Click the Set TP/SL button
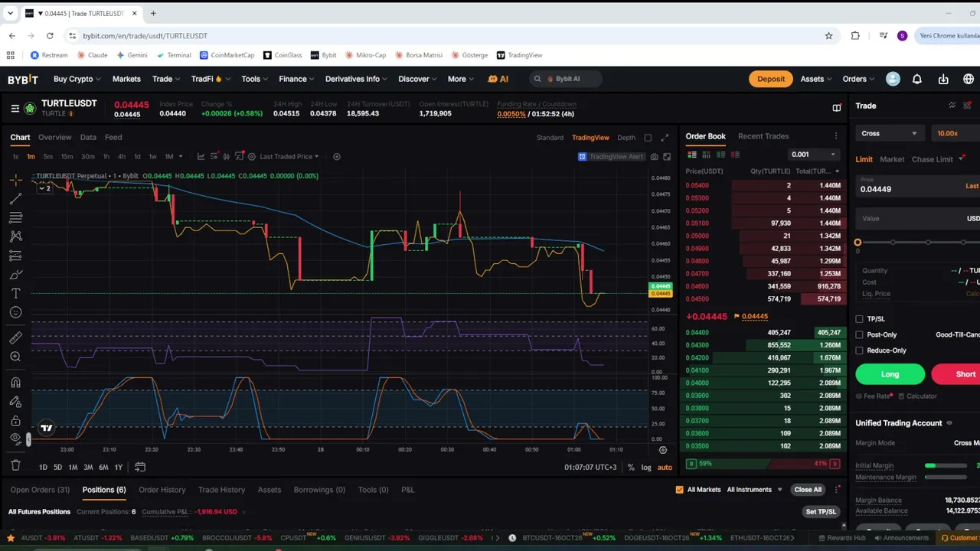Viewport: 980px width, 551px height. (x=821, y=511)
